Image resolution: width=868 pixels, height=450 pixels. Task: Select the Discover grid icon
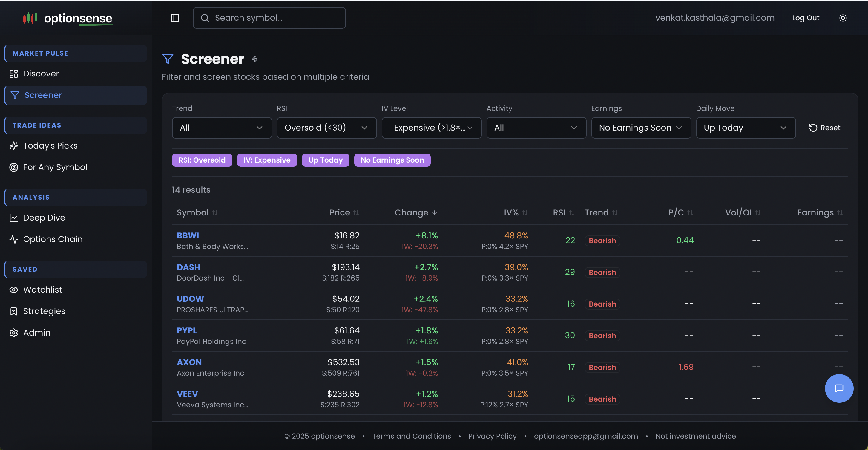click(14, 74)
